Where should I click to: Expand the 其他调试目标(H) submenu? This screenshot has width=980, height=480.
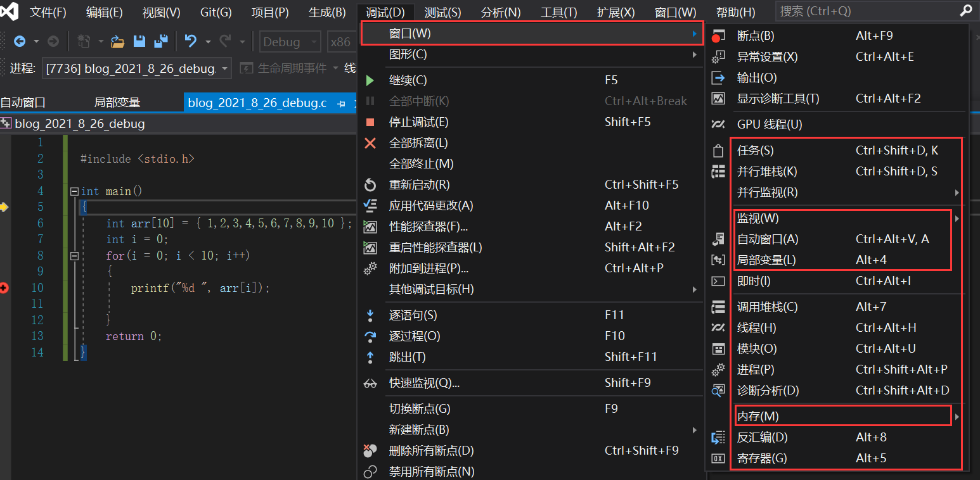(532, 289)
